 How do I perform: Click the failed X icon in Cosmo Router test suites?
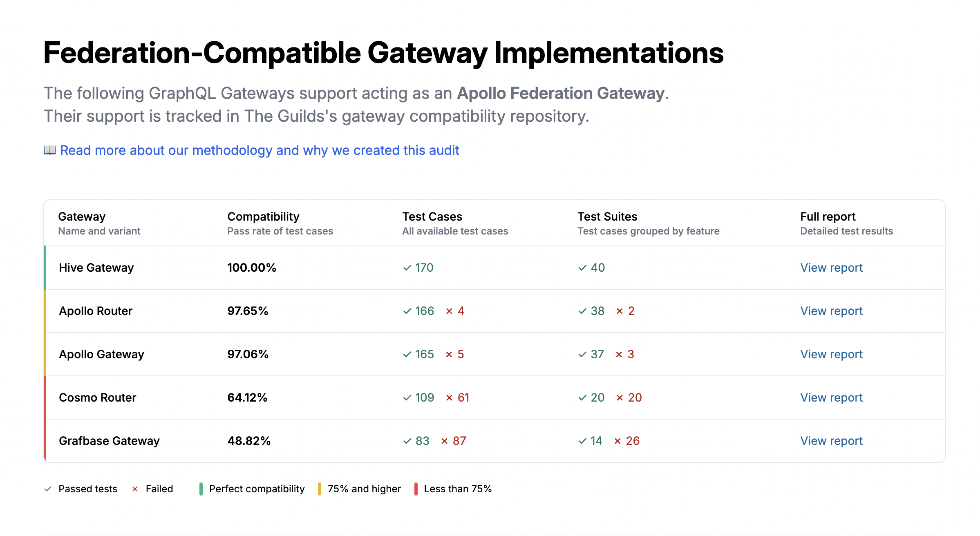coord(620,398)
